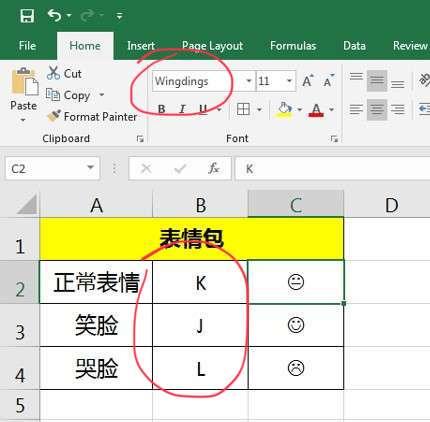The width and height of the screenshot is (430, 422).
Task: Toggle Center horizontal alignment
Action: click(377, 109)
